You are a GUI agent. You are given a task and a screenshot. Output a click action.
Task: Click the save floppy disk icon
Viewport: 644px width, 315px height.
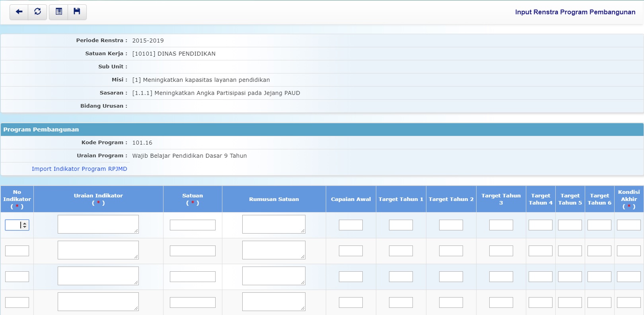77,12
